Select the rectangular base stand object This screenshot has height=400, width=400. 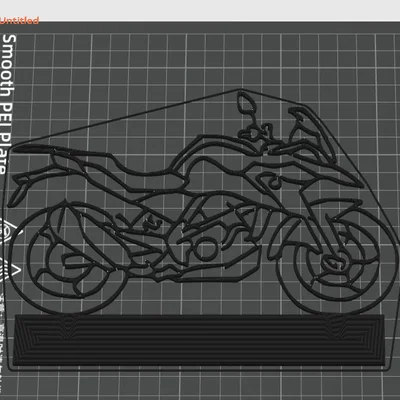point(199,340)
